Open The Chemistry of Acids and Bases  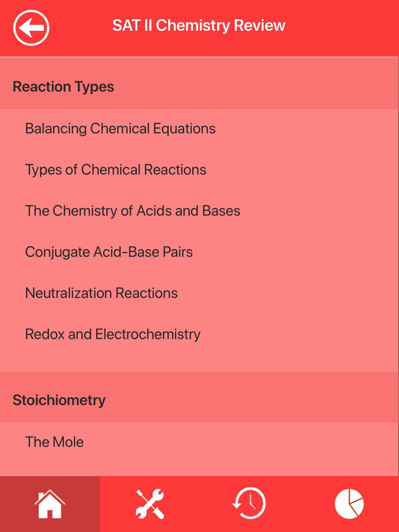pyautogui.click(x=199, y=211)
